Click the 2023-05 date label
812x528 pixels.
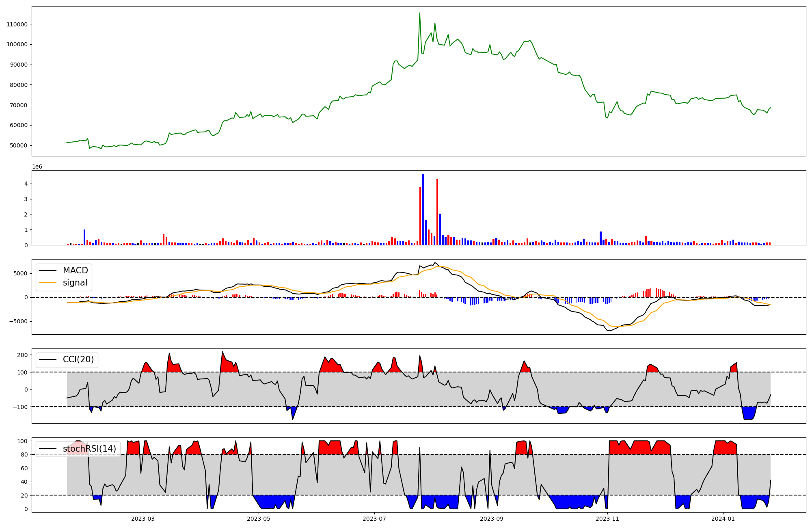[259, 519]
